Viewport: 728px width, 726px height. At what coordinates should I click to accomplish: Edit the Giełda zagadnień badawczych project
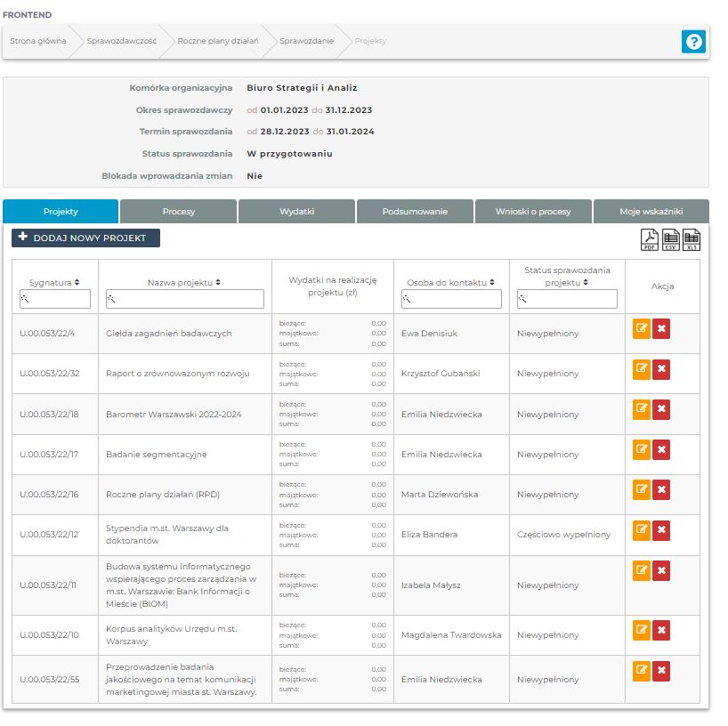tap(642, 329)
